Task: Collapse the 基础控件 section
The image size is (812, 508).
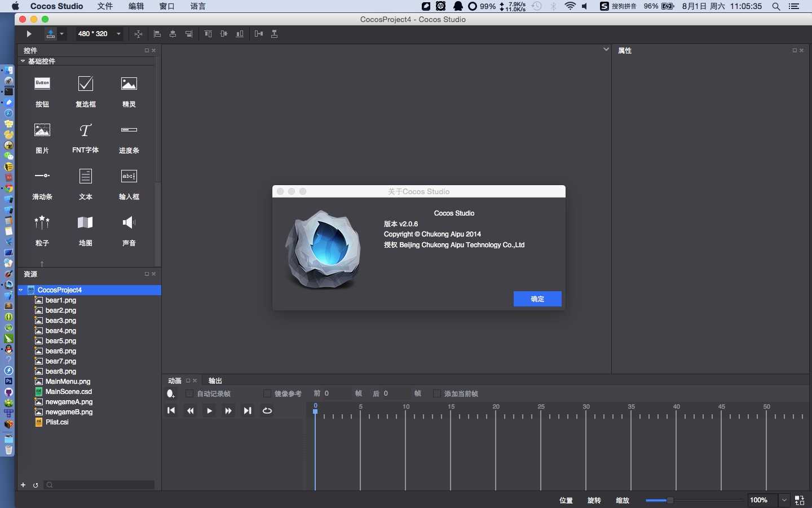Action: 23,61
